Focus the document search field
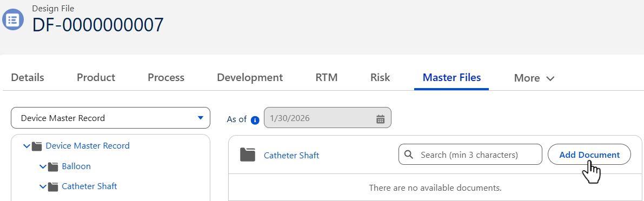 [x=470, y=155]
